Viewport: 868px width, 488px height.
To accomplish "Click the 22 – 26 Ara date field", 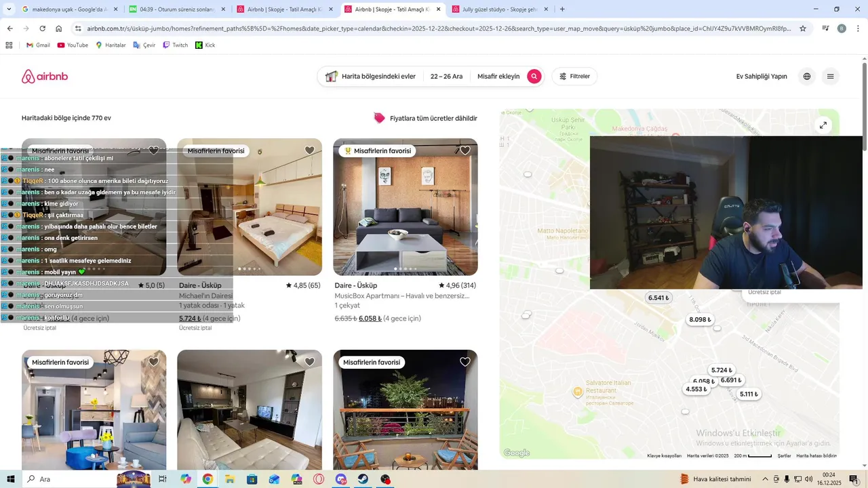I will 446,77.
